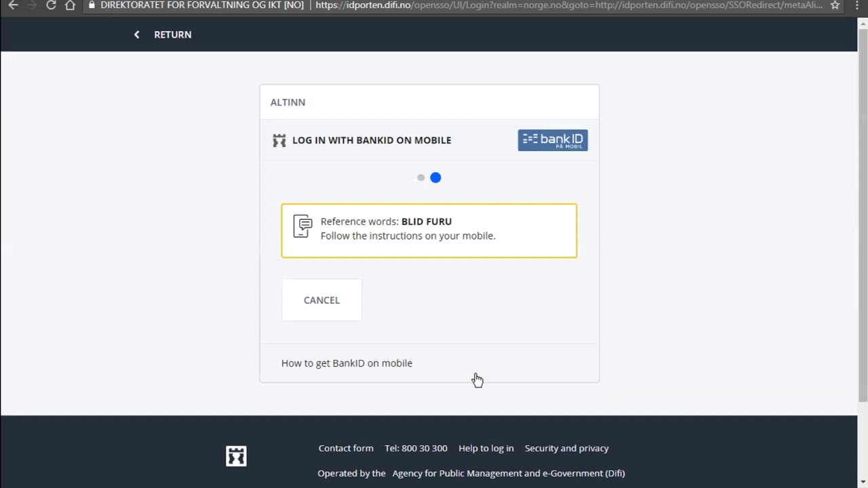
Task: Click the BankID på mobil logo
Action: tap(553, 140)
